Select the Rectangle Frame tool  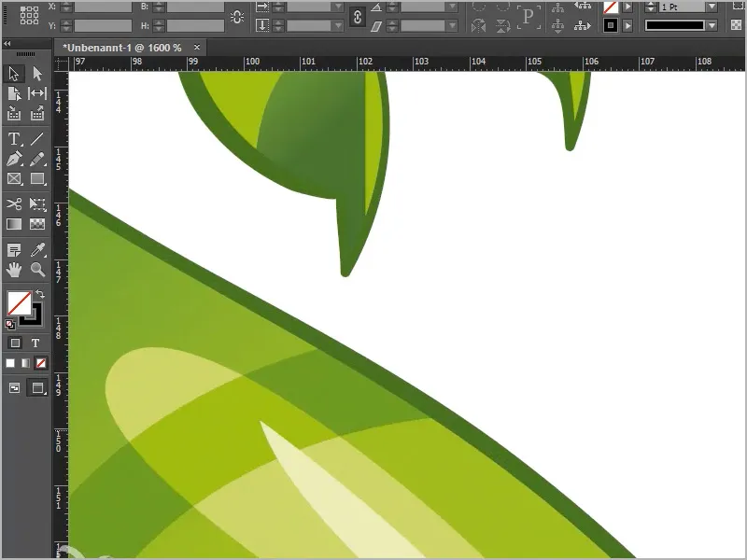[x=14, y=178]
